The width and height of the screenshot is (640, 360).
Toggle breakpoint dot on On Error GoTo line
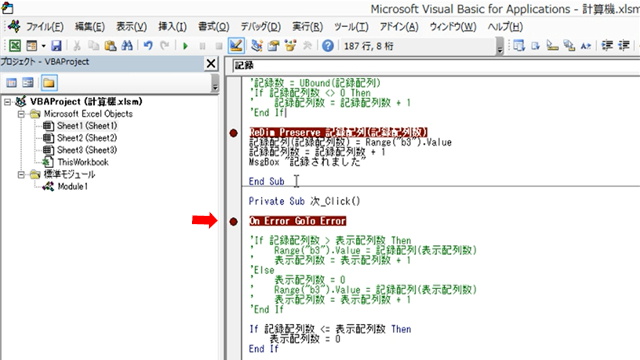tap(233, 222)
